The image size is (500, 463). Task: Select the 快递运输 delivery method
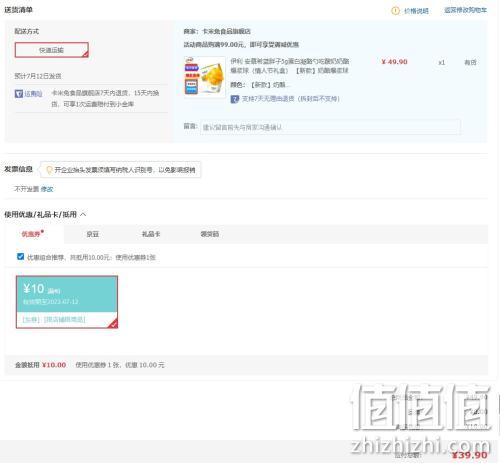(x=52, y=50)
